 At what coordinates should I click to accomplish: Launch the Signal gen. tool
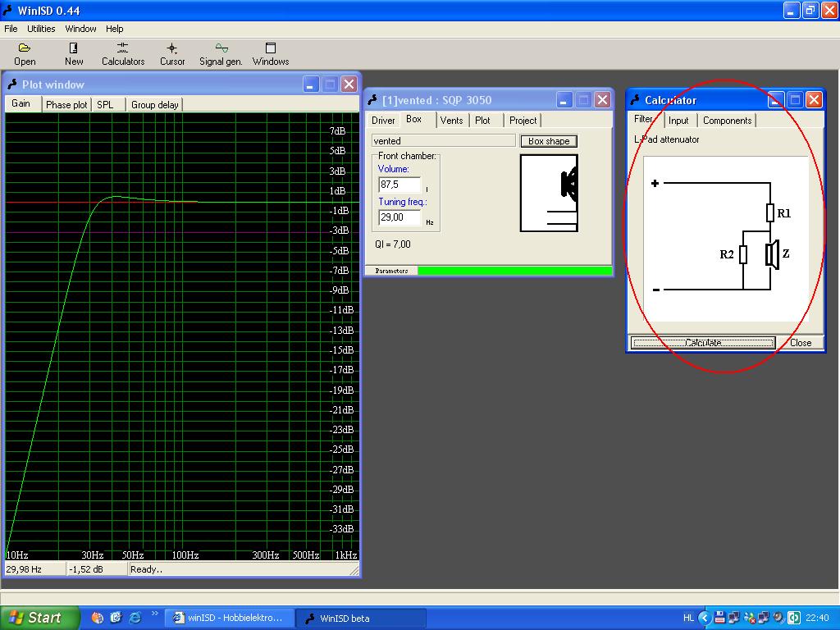click(x=221, y=54)
